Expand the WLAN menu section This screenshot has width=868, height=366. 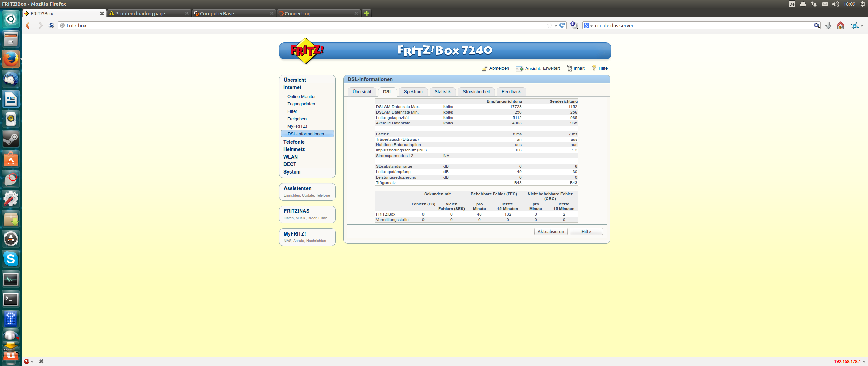point(290,157)
